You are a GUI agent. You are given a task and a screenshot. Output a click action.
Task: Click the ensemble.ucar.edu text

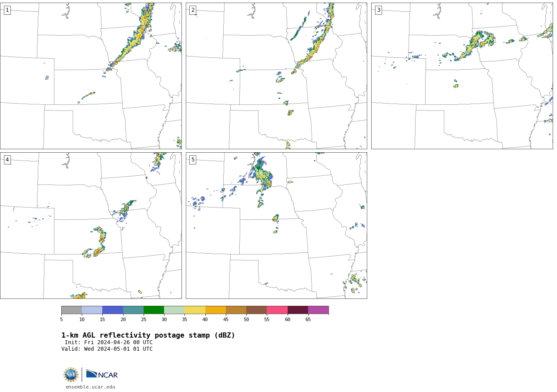coord(91,387)
